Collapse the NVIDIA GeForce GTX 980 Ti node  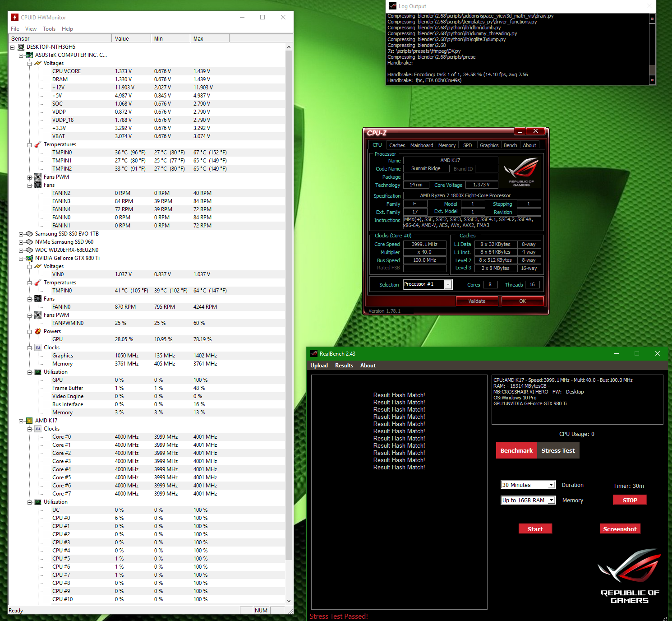pos(21,259)
